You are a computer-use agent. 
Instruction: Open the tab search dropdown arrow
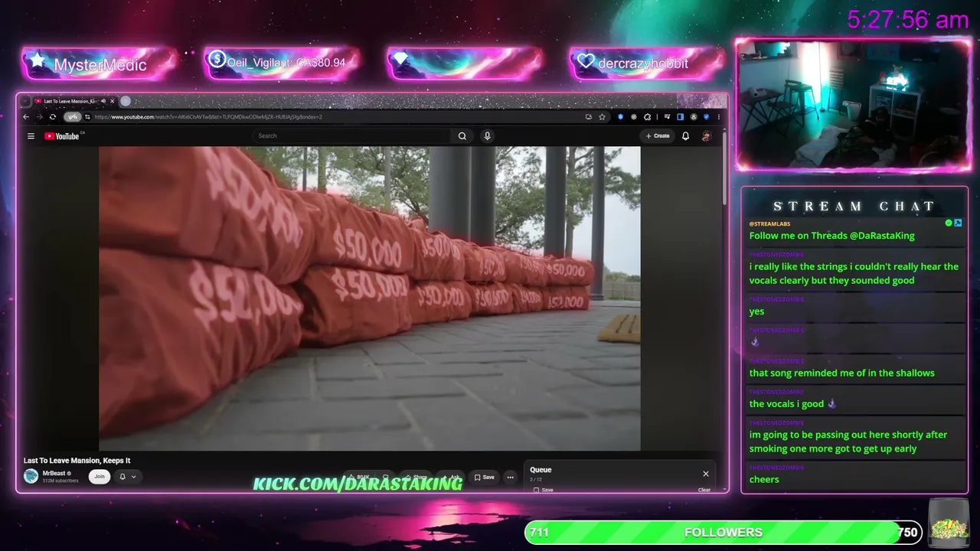pyautogui.click(x=25, y=101)
